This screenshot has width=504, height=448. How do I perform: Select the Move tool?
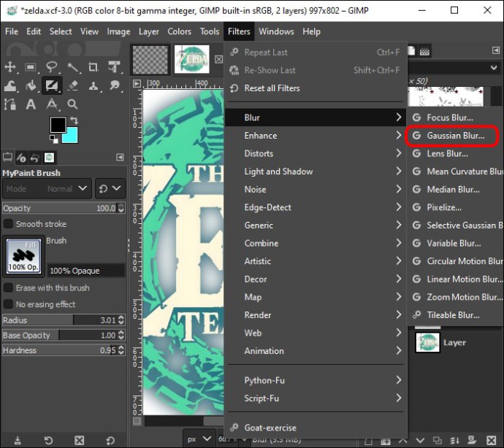point(10,67)
